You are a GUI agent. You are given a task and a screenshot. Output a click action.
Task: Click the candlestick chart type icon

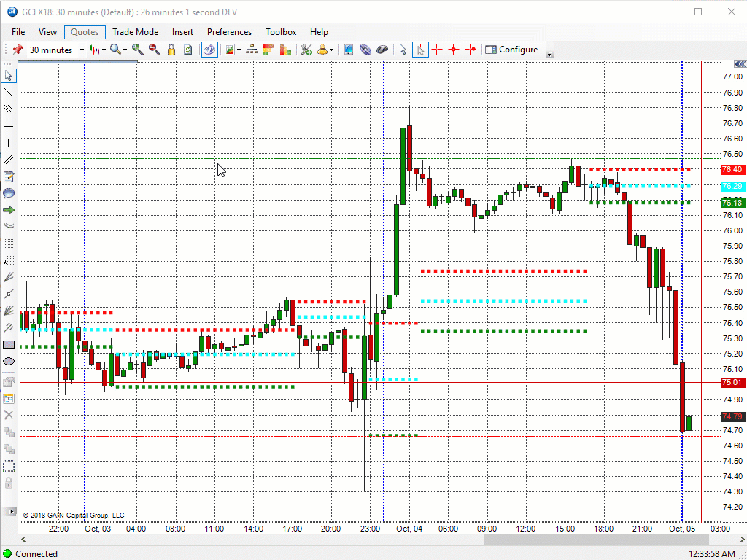coord(95,50)
